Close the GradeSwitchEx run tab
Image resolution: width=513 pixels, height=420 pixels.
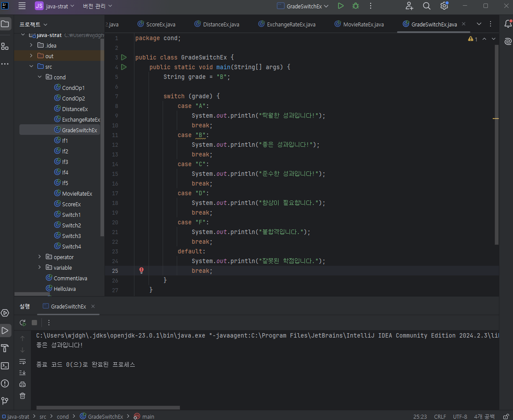(x=93, y=306)
